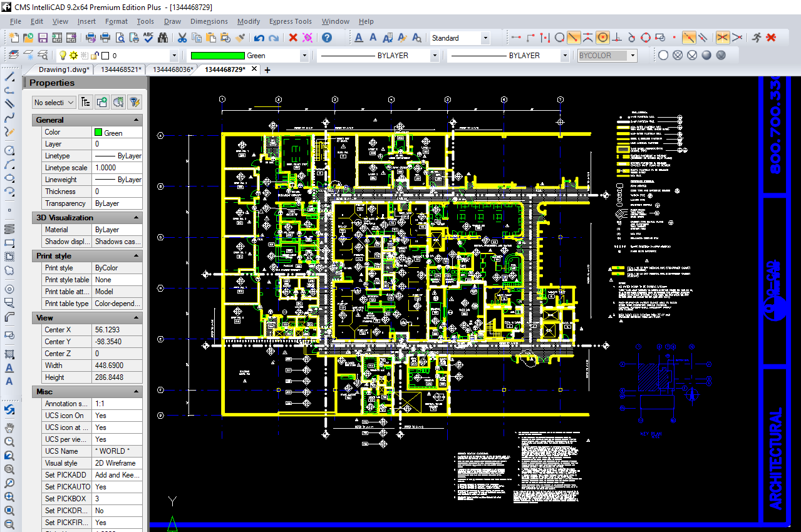Add a new drawing tab with plus button
The height and width of the screenshot is (532, 801).
coord(267,70)
